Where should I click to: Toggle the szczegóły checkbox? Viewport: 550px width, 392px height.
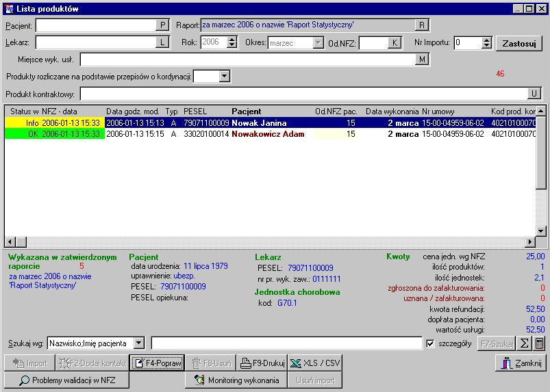tap(430, 343)
